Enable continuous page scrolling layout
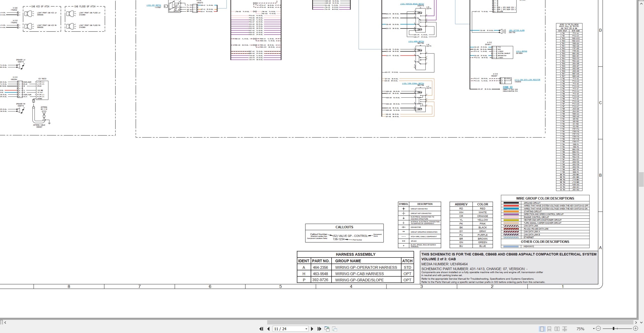Image resolution: width=644 pixels, height=333 pixels. (x=549, y=329)
